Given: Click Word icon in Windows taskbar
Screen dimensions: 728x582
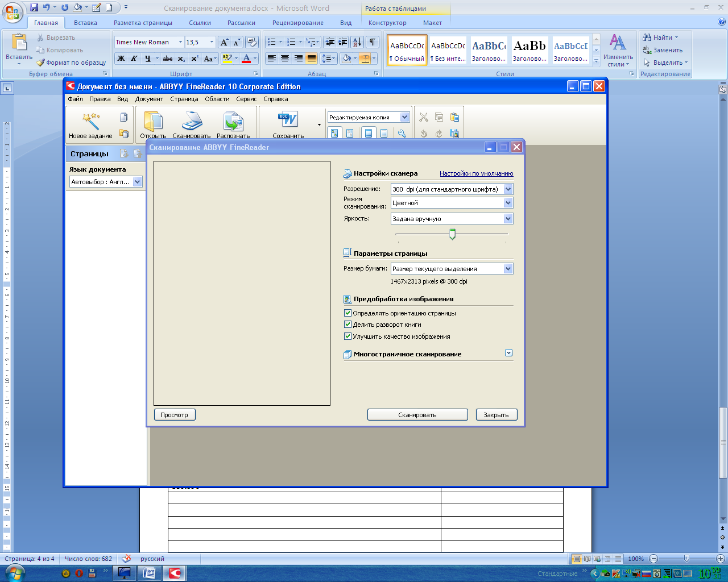Looking at the screenshot, I should point(150,573).
